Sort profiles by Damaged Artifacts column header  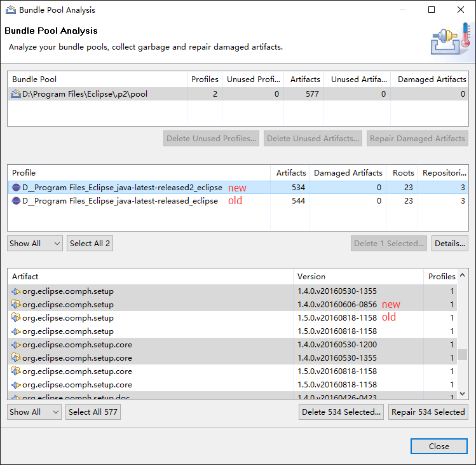(x=348, y=172)
